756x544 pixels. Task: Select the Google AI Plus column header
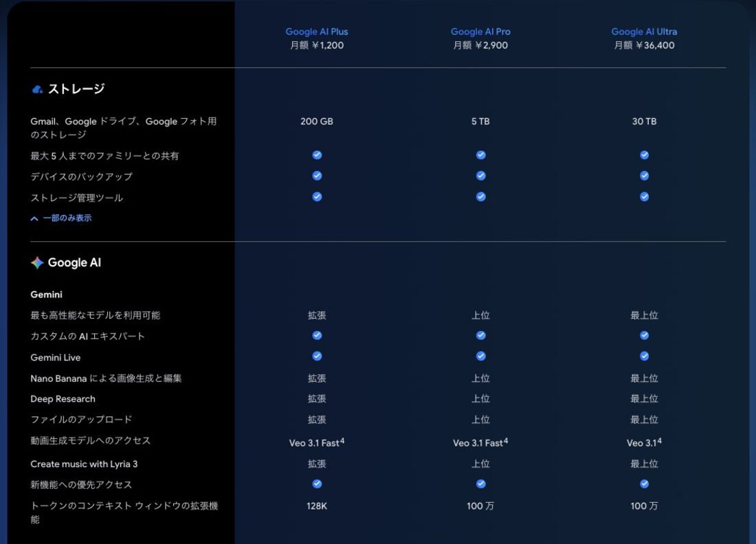pos(316,31)
